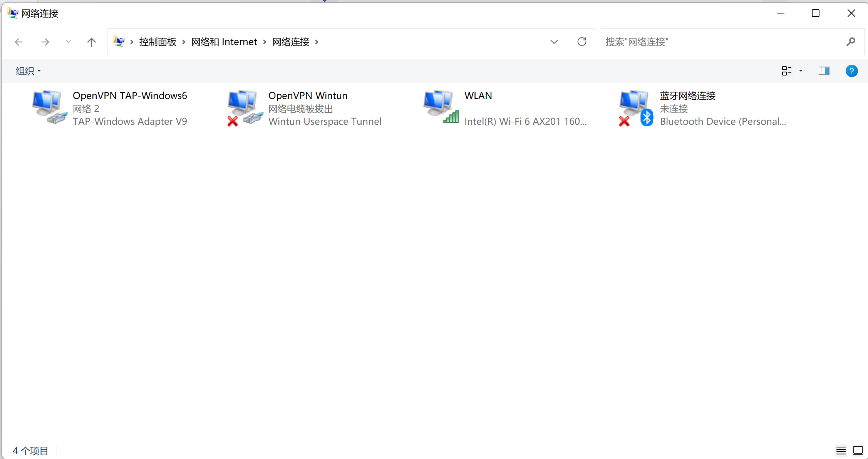Click the 网络 2 status text
This screenshot has height=459, width=868.
point(86,109)
